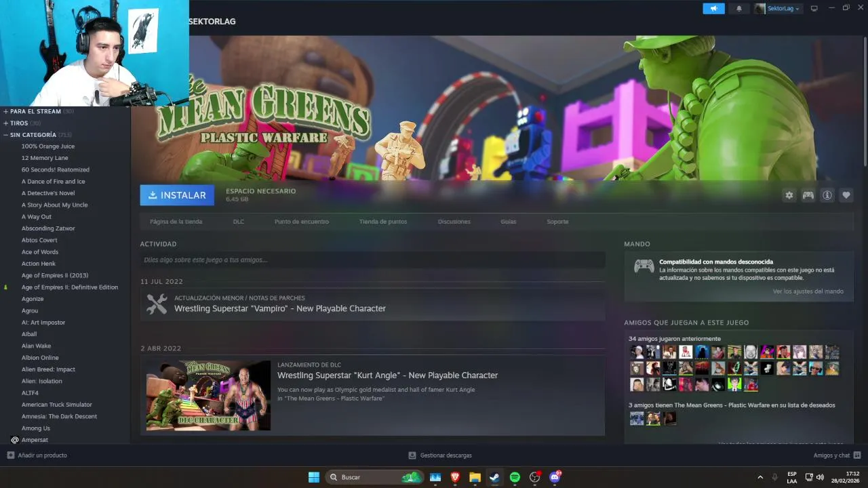Click the controller support icon
The image size is (868, 488).
pyautogui.click(x=808, y=195)
